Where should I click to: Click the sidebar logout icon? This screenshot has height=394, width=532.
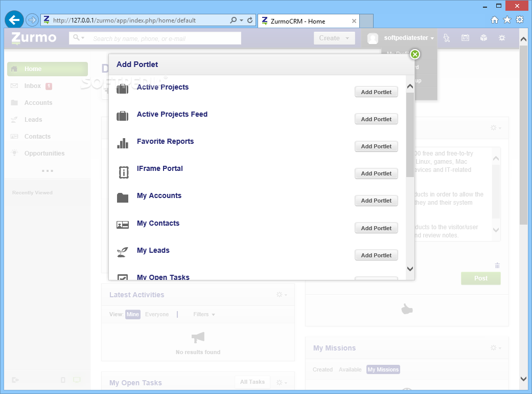tap(15, 380)
